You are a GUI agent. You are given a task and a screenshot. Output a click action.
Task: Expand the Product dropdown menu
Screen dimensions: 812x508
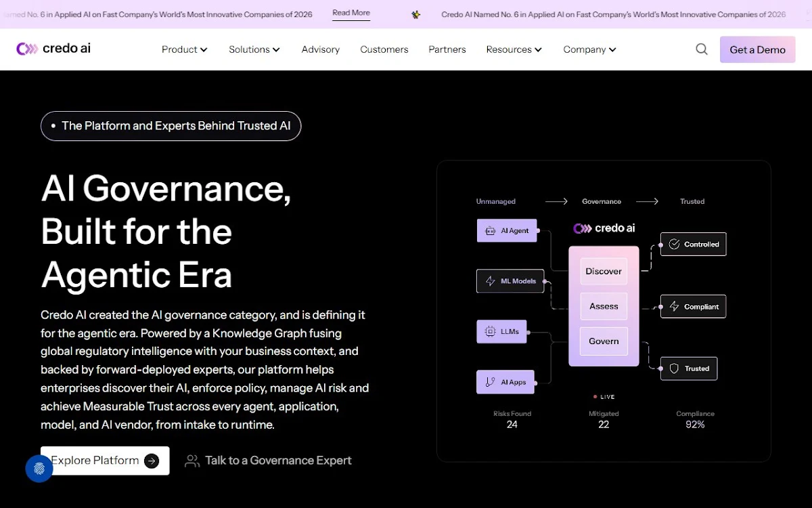coord(184,49)
